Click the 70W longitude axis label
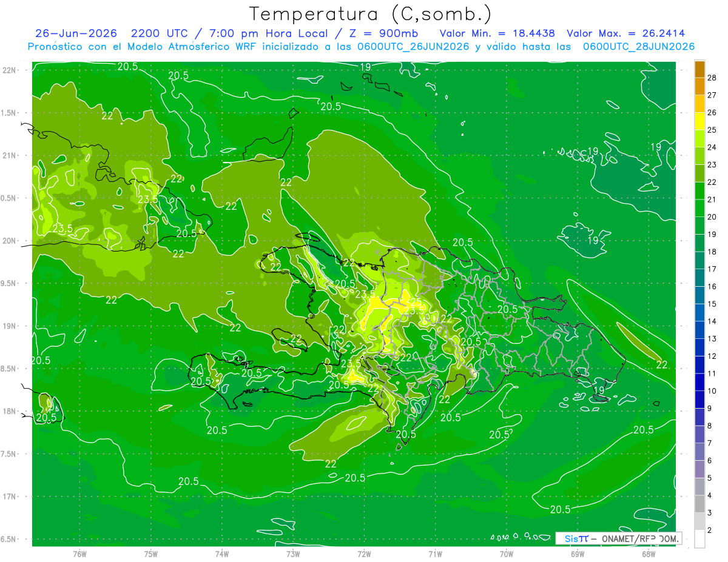 (x=507, y=554)
